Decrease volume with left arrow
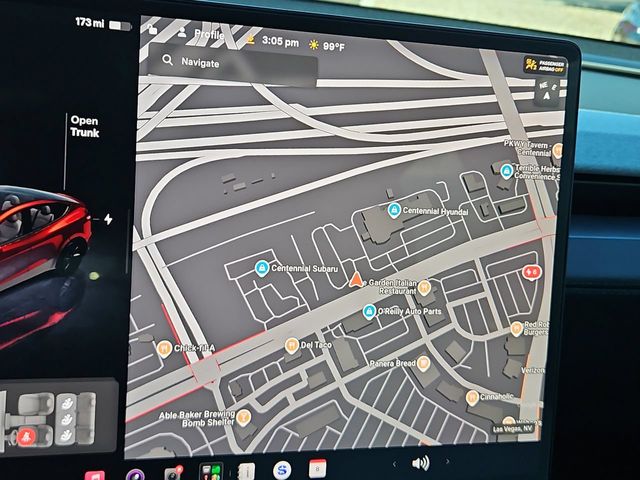 coord(394,464)
